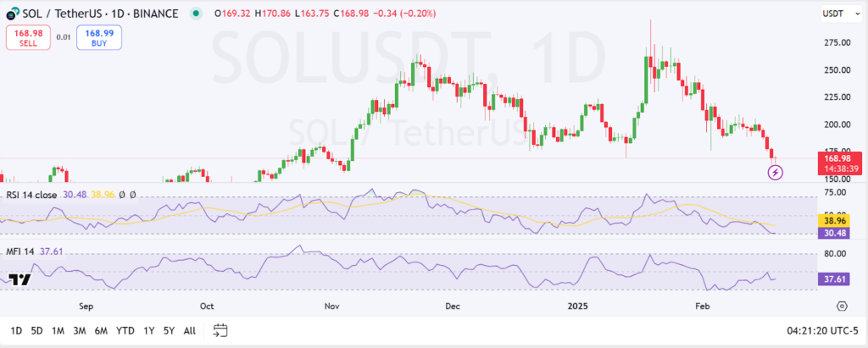Select the YTD time range
Screen dimensions: 868x348
click(x=125, y=330)
